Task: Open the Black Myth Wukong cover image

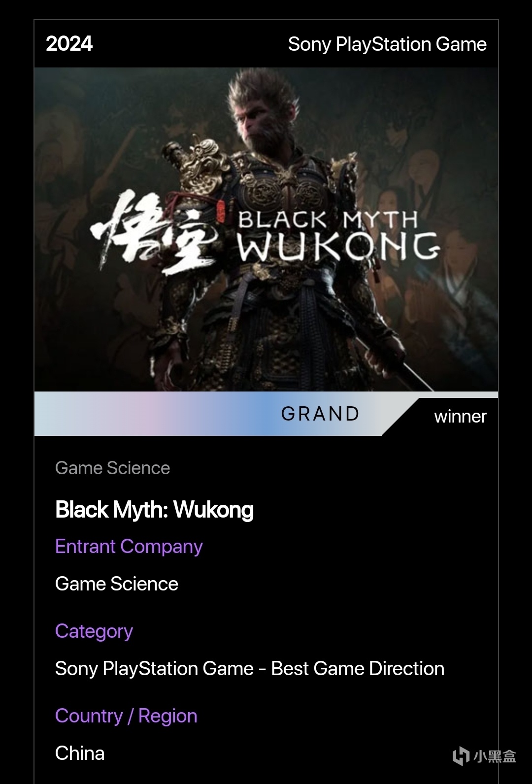Action: coord(266,229)
